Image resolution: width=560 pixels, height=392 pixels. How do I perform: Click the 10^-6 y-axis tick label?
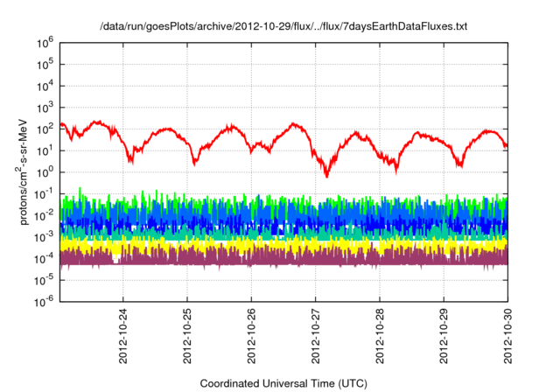[45, 302]
